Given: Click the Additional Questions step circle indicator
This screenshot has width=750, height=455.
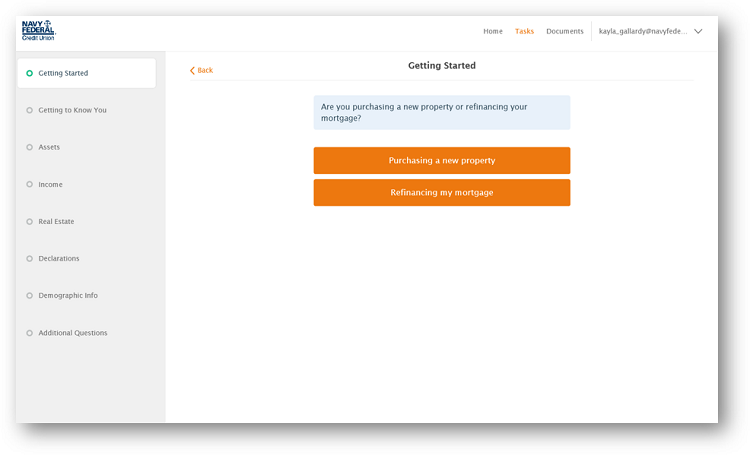Looking at the screenshot, I should (30, 333).
